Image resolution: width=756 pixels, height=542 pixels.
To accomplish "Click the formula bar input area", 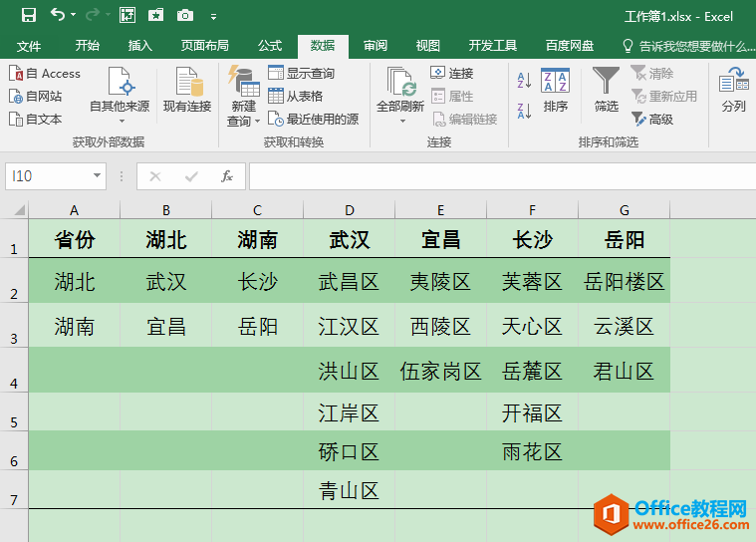I will [x=502, y=176].
